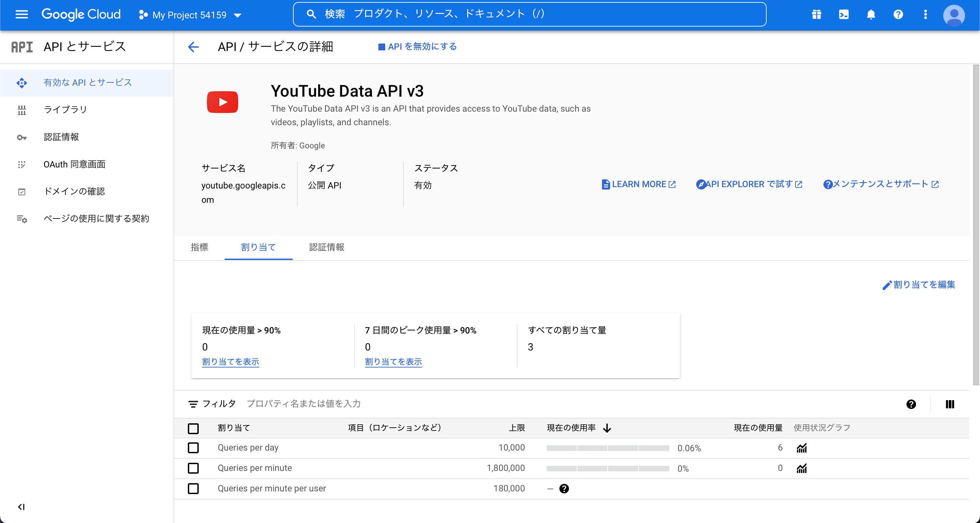Open the navigation hamburger menu
This screenshot has height=523, width=980.
click(22, 14)
